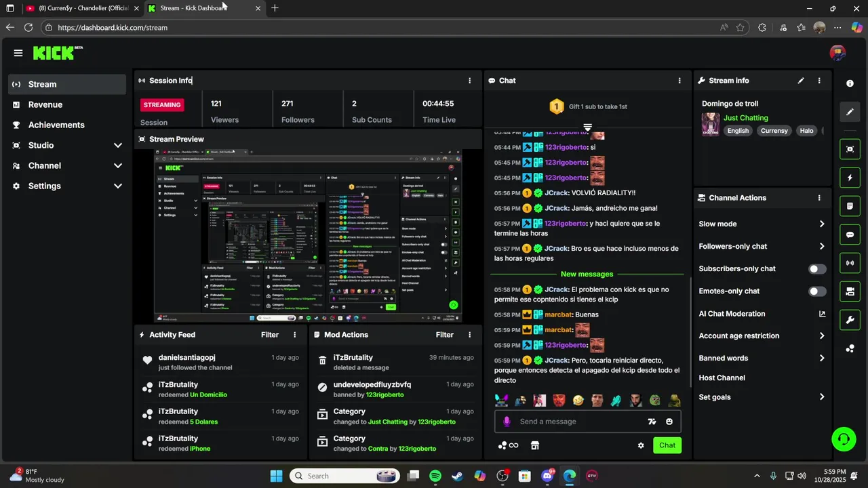The height and width of the screenshot is (488, 868).
Task: Click the Windows Start button
Action: click(276, 476)
